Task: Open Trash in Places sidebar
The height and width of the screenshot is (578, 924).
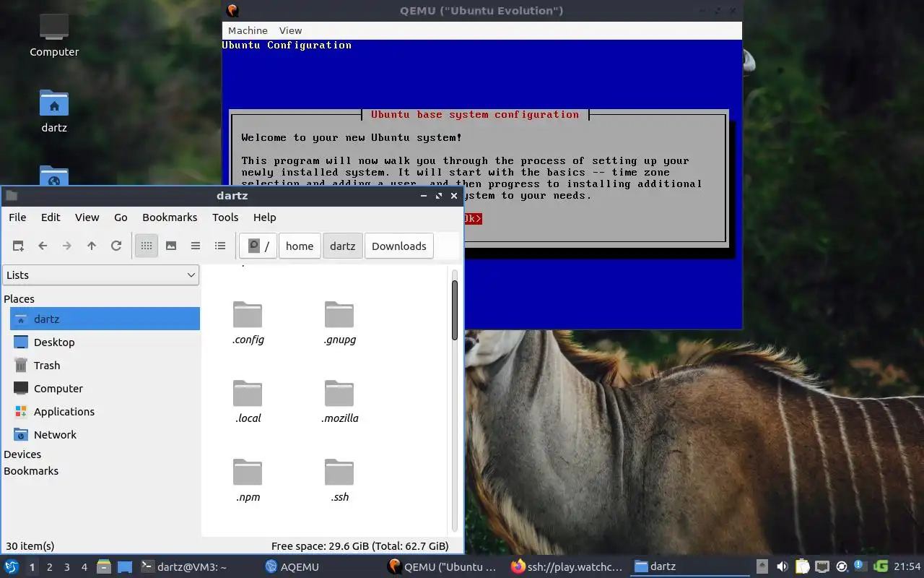Action: [105, 365]
